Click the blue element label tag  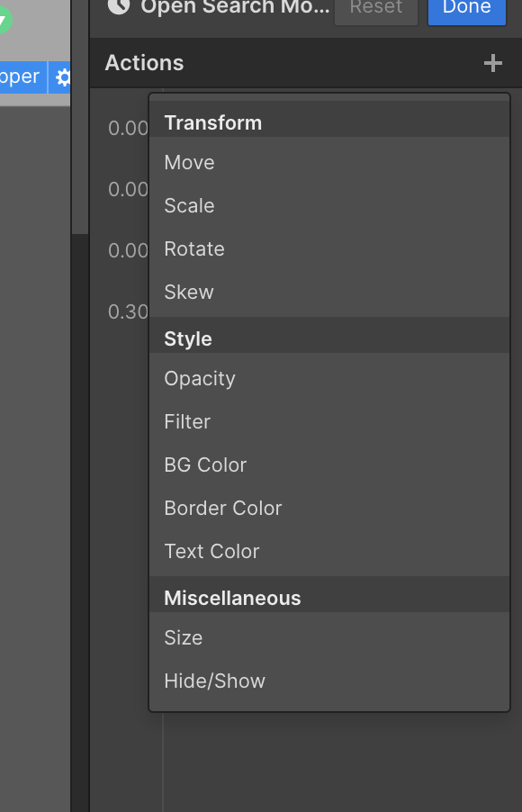pyautogui.click(x=22, y=77)
